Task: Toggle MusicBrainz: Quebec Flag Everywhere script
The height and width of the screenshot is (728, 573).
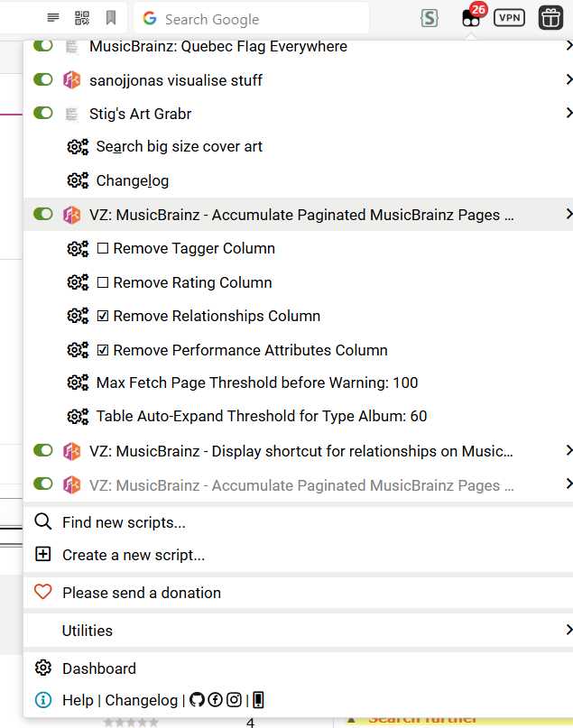Action: pyautogui.click(x=42, y=46)
